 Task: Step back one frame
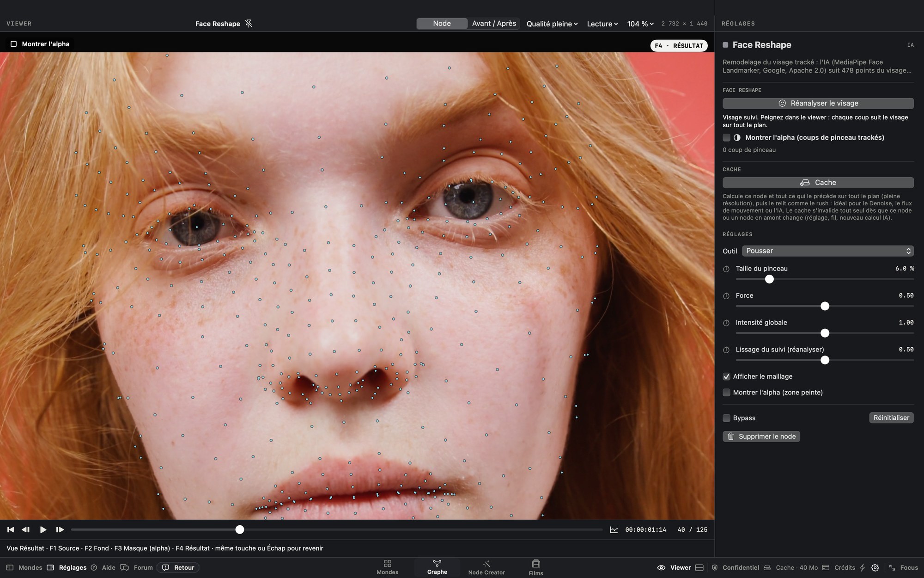point(26,529)
